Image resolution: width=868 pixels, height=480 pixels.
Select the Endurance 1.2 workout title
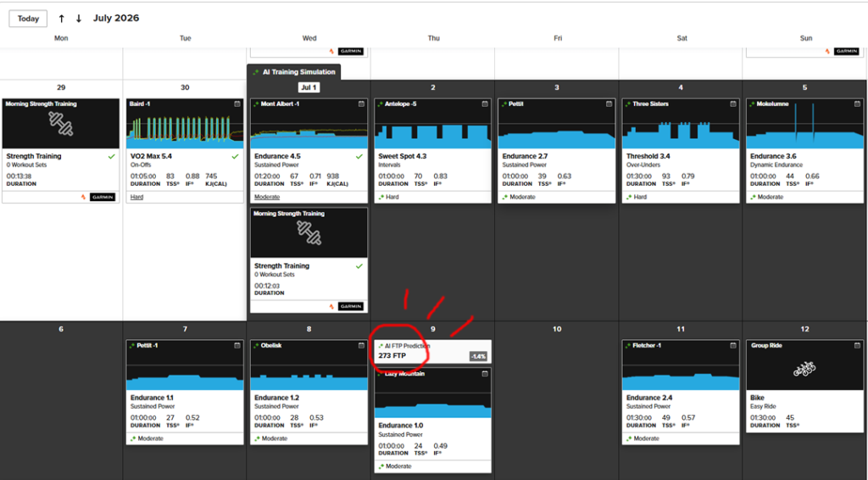click(276, 398)
